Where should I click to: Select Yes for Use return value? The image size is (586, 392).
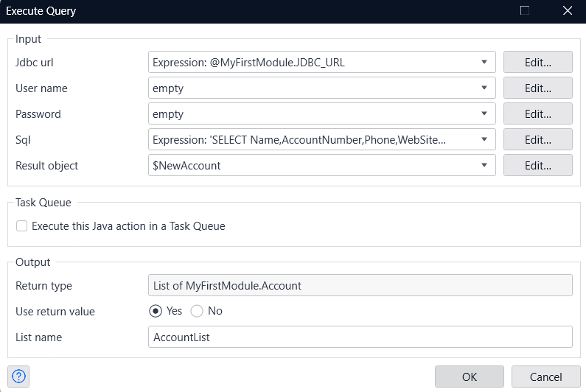point(156,311)
